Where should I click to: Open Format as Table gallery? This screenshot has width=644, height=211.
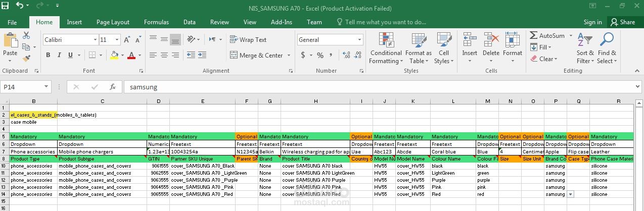click(x=419, y=48)
